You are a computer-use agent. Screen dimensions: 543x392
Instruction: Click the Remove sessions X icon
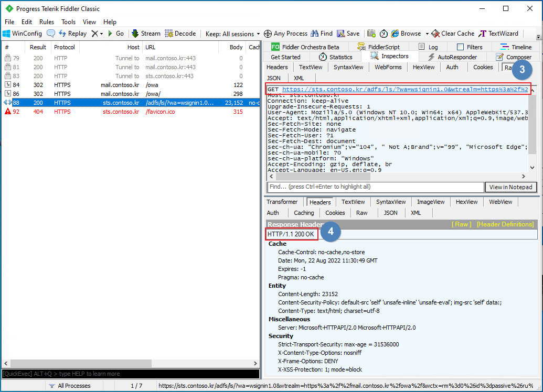[94, 34]
